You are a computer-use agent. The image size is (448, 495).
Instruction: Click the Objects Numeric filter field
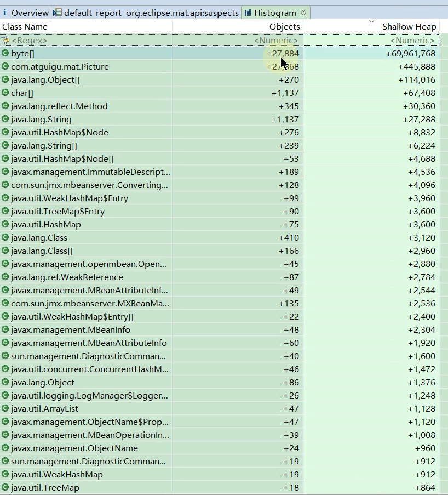238,41
